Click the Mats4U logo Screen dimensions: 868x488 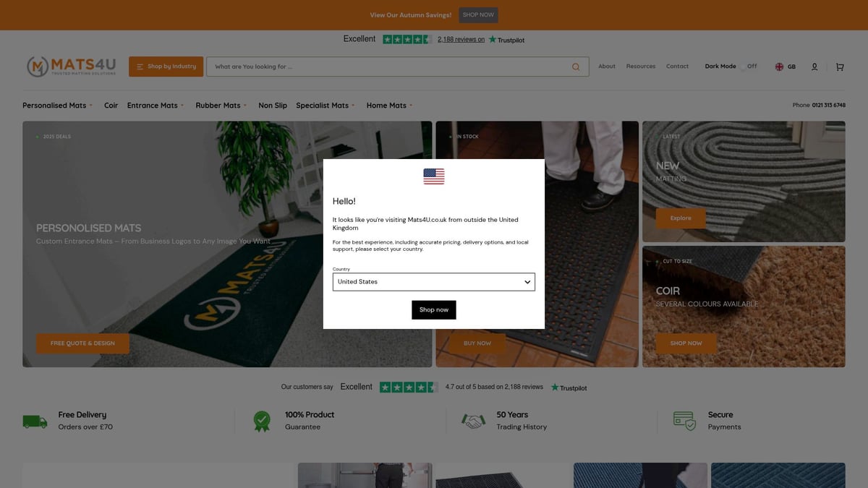coord(72,67)
